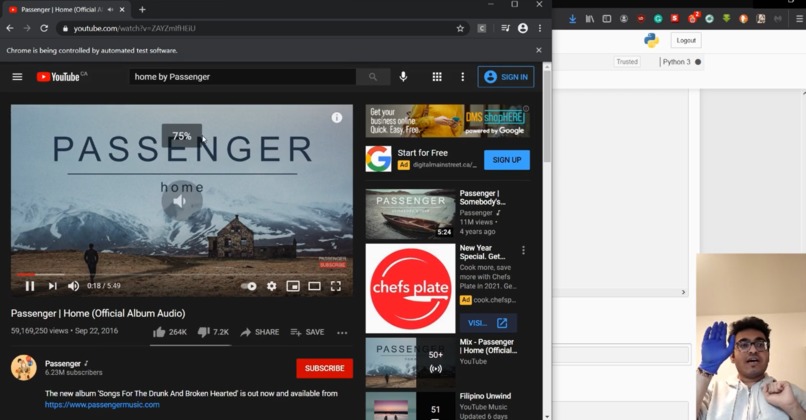Open Chrome media control icon
The image size is (806, 420).
click(x=505, y=28)
